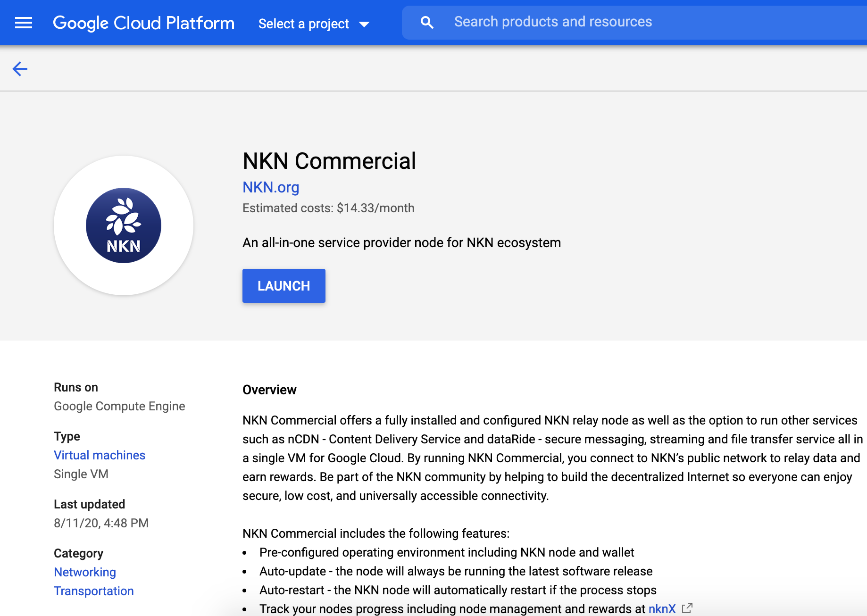This screenshot has width=867, height=616.
Task: Open the hamburger navigation menu
Action: pos(24,23)
